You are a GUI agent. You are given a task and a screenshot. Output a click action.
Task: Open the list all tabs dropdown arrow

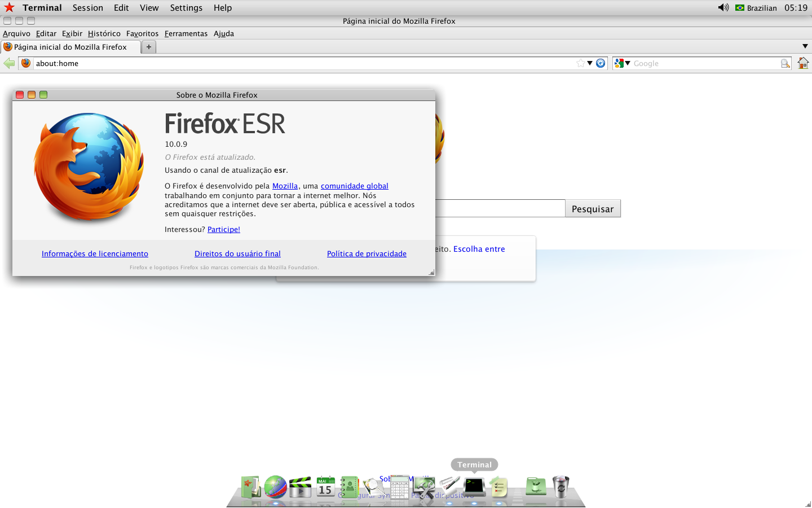(805, 46)
